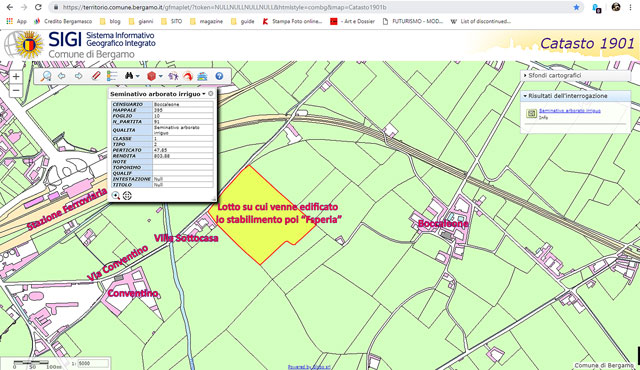The height and width of the screenshot is (370, 640).
Task: Click the stacked map layers icon
Action: point(202,76)
